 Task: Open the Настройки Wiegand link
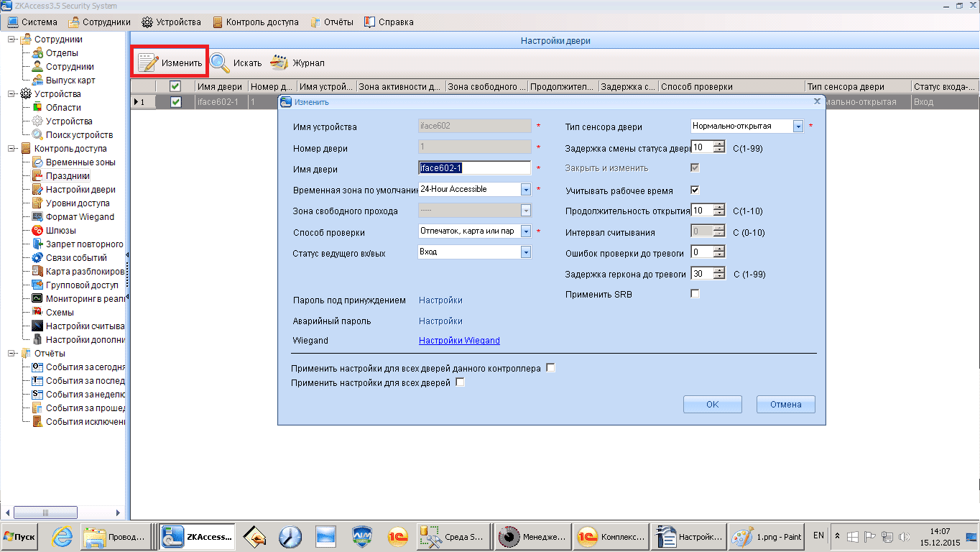coord(459,341)
